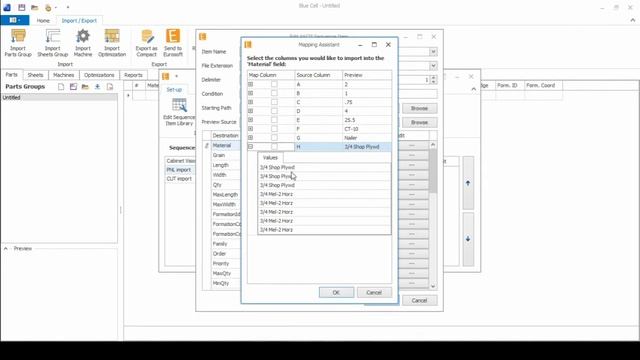The height and width of the screenshot is (360, 640).
Task: Open the Item Name dropdown arrow
Action: point(433,52)
